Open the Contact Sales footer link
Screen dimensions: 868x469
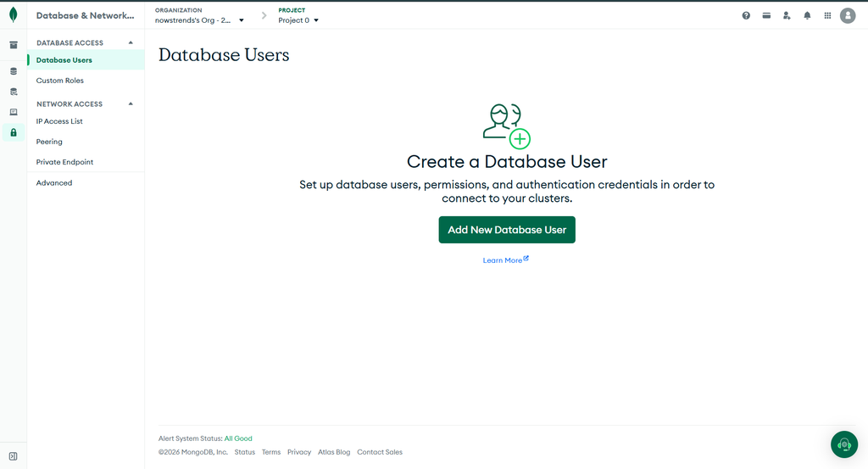[x=380, y=452]
